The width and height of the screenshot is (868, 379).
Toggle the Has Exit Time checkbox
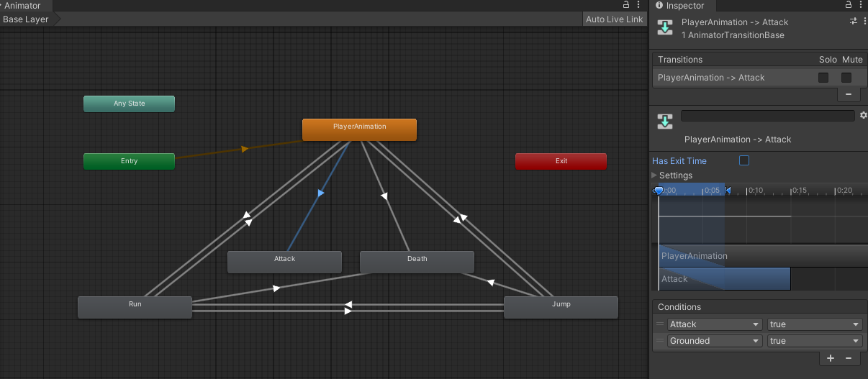pos(744,160)
